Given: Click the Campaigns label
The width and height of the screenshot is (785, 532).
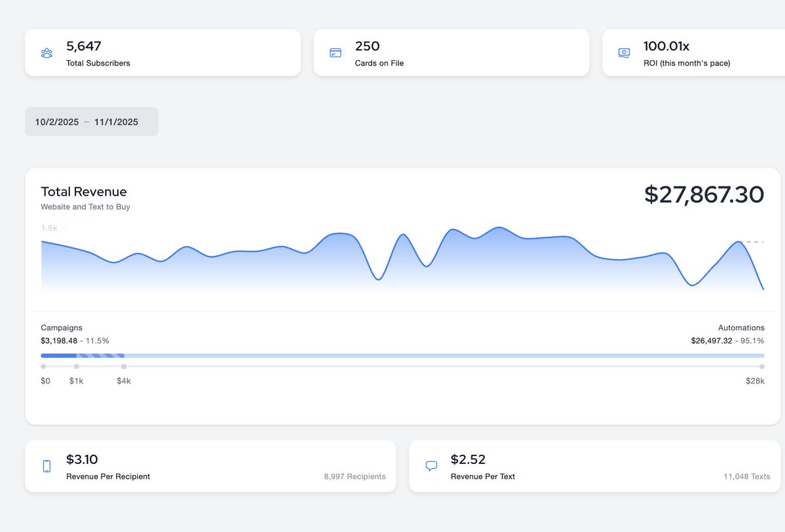Looking at the screenshot, I should [x=61, y=328].
